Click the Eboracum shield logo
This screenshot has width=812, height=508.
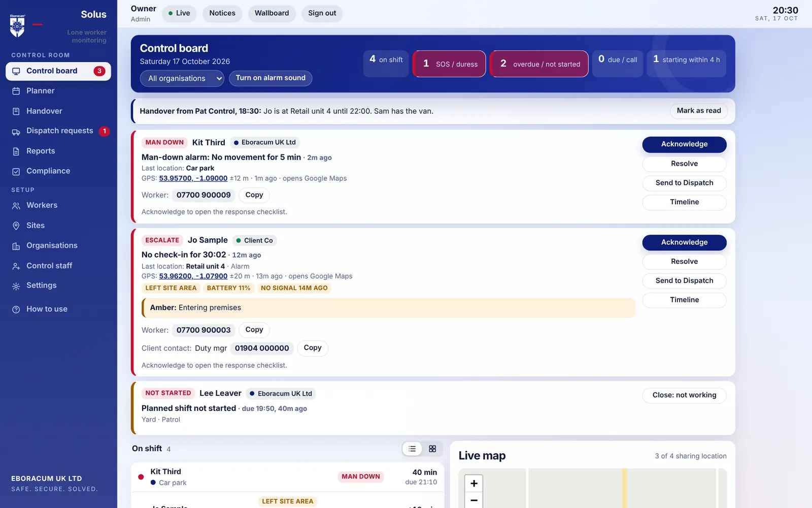click(17, 26)
